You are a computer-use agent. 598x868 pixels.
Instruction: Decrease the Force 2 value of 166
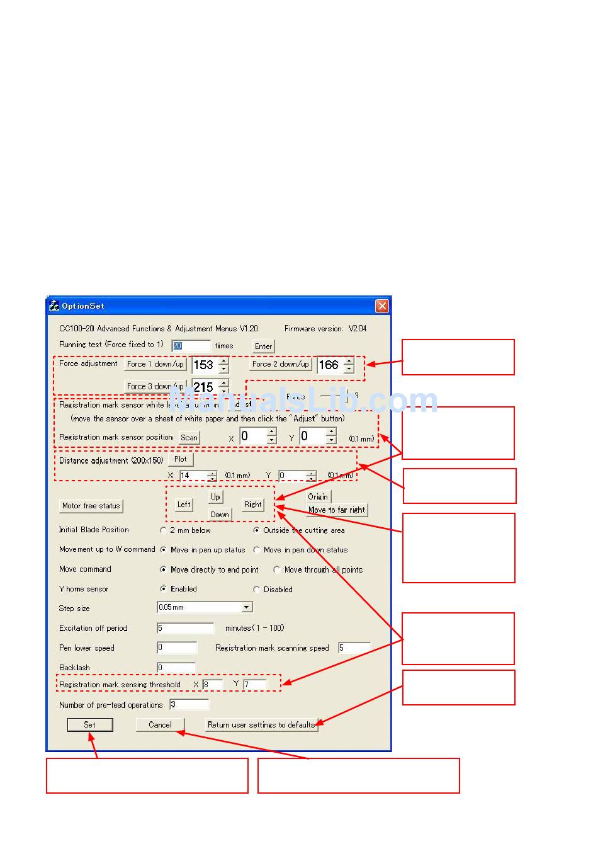point(349,368)
